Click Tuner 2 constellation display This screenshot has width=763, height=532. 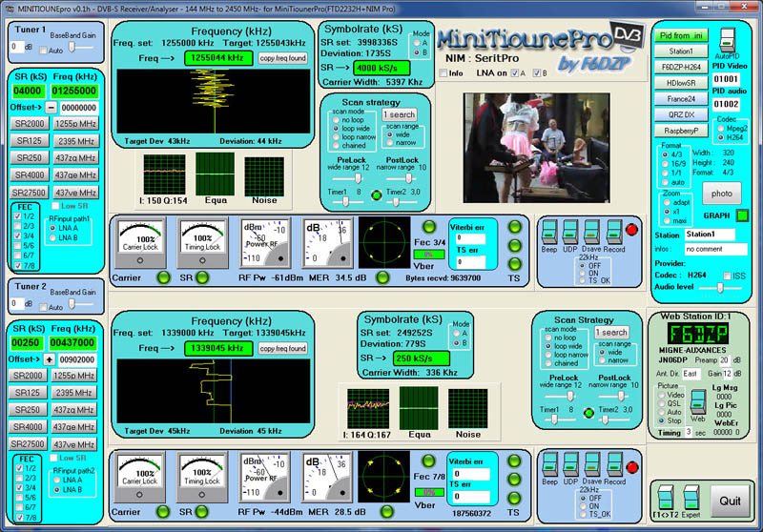tap(383, 477)
